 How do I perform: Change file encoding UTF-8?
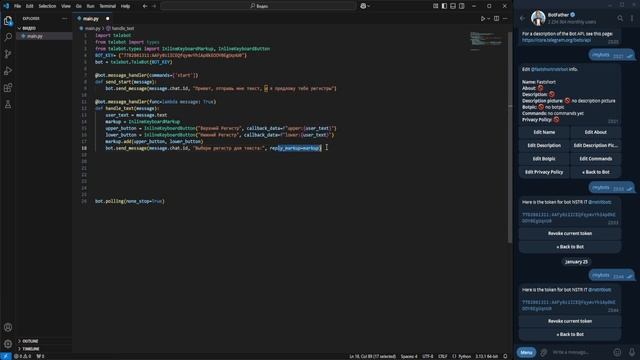coord(428,356)
